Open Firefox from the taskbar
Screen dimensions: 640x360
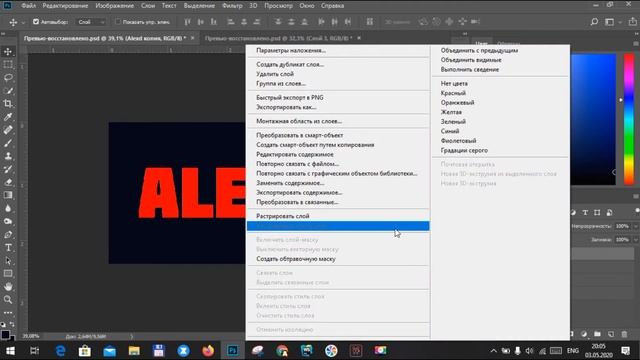click(x=208, y=351)
